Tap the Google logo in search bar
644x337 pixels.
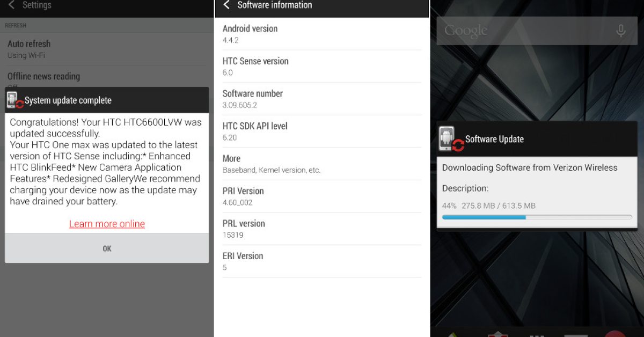465,31
